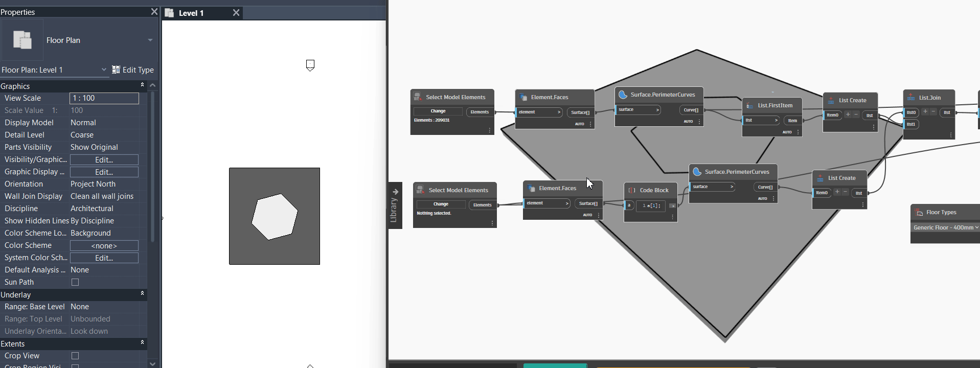Click Edit for Graphic Display options
Screen dimensions: 980x368
tap(104, 172)
